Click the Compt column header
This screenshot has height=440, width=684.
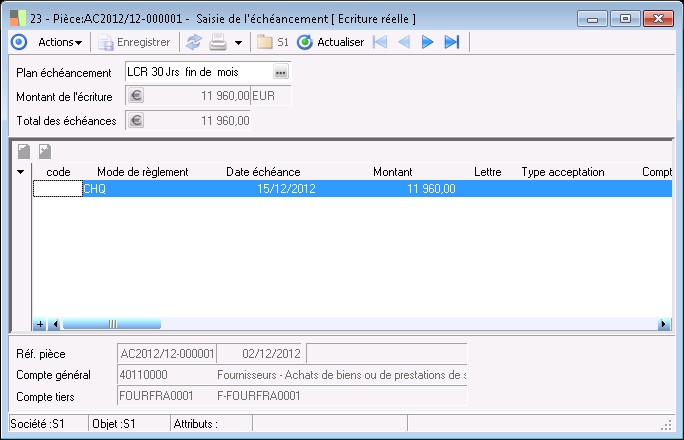coord(657,172)
